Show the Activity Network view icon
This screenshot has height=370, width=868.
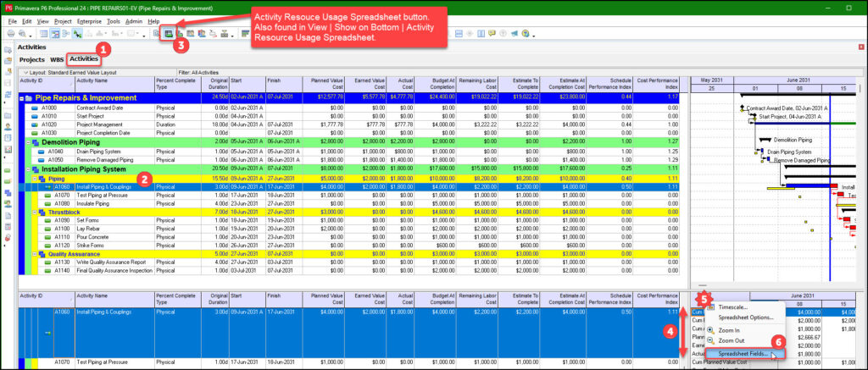pos(66,33)
